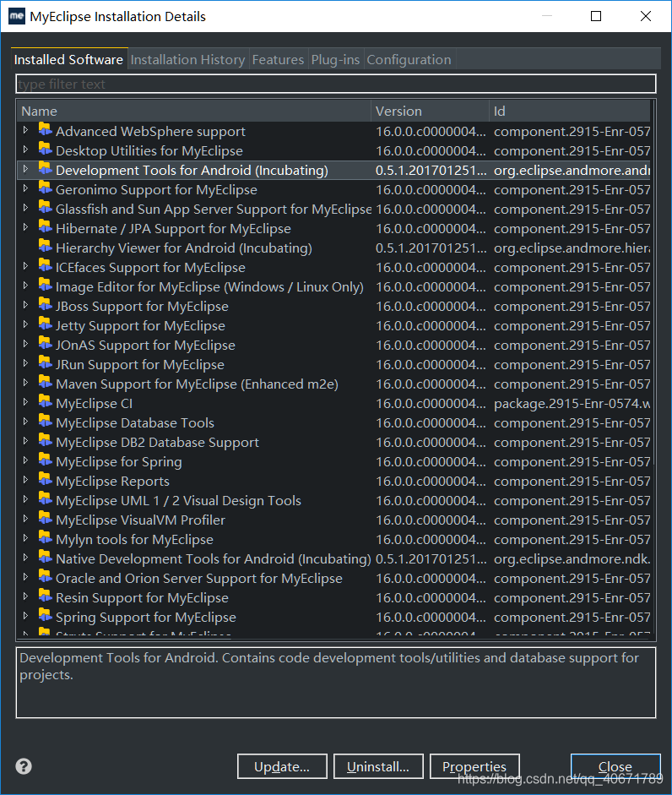This screenshot has width=672, height=795.
Task: Open the Plug-ins tab
Action: coord(335,59)
